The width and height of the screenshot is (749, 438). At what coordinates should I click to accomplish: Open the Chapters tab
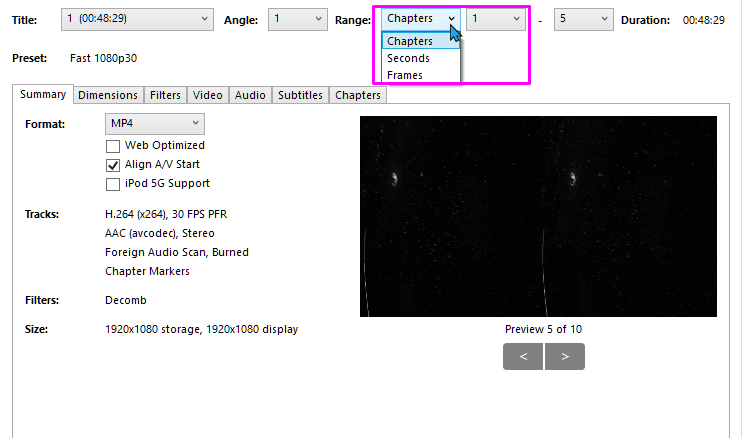coord(358,95)
